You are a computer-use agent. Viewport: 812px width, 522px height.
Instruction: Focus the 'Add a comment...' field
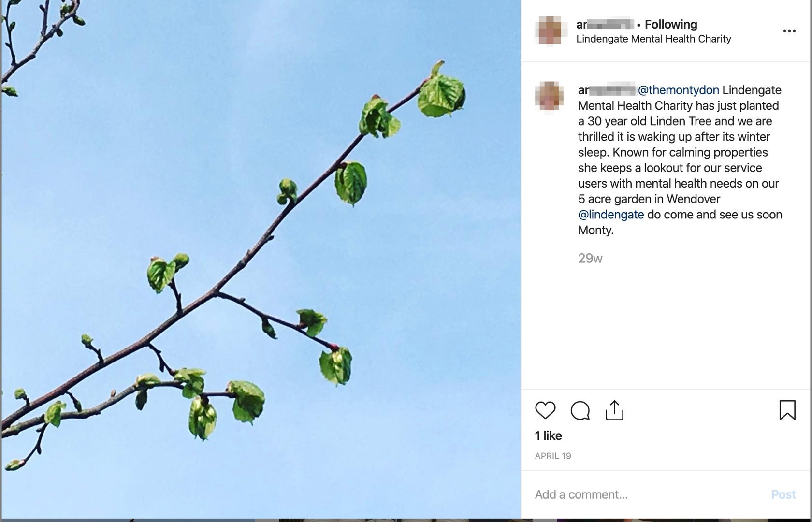648,494
